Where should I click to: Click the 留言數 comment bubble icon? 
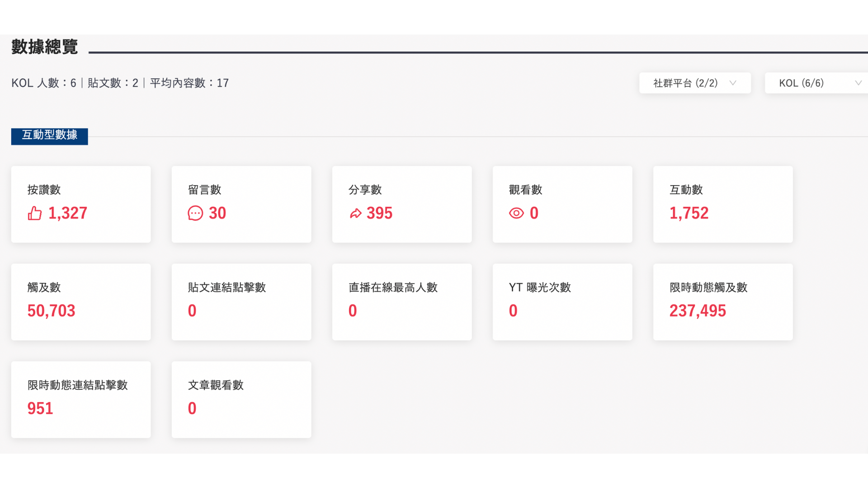(x=195, y=213)
